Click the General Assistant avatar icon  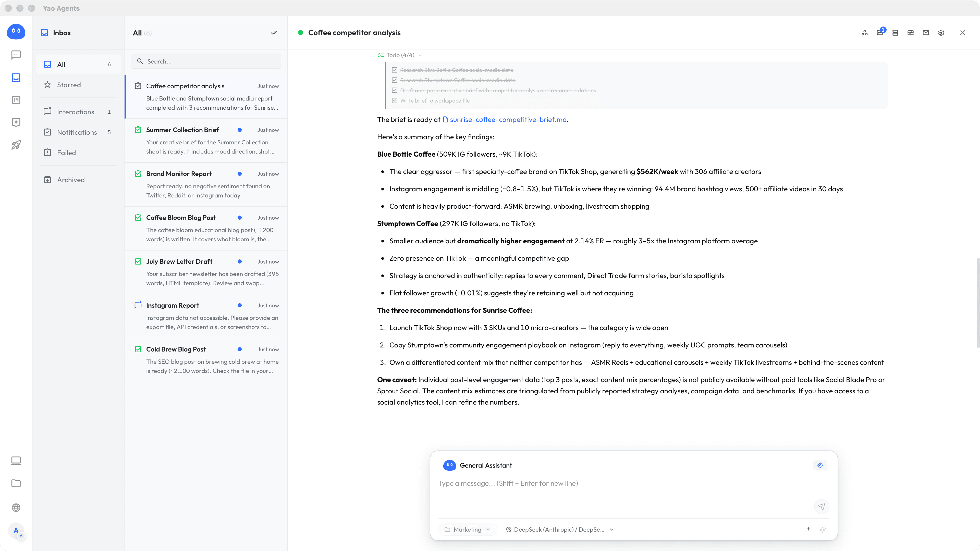pyautogui.click(x=449, y=465)
